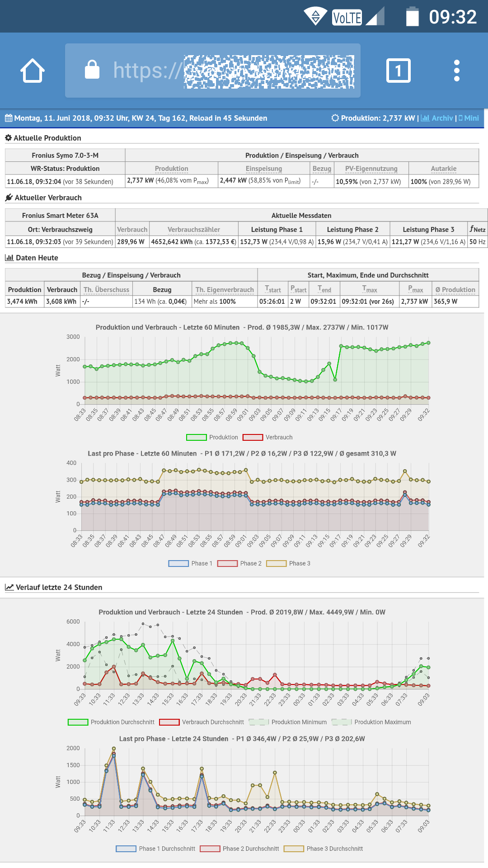The height and width of the screenshot is (868, 488).
Task: Toggle Verbrauch series in the 60-minute chart
Action: [x=267, y=437]
